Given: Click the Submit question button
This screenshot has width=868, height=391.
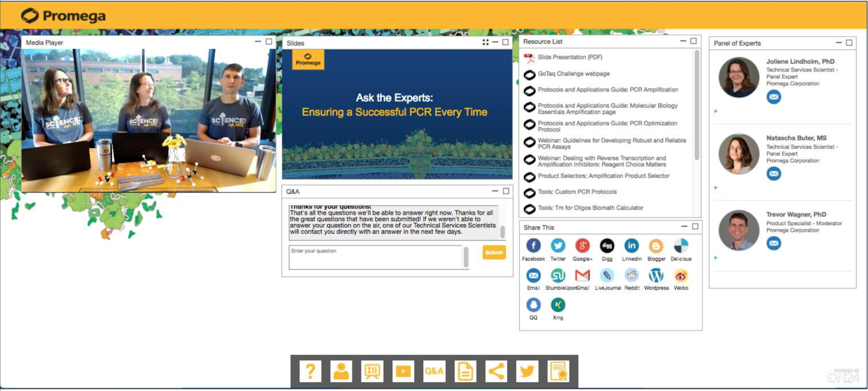Looking at the screenshot, I should 494,253.
